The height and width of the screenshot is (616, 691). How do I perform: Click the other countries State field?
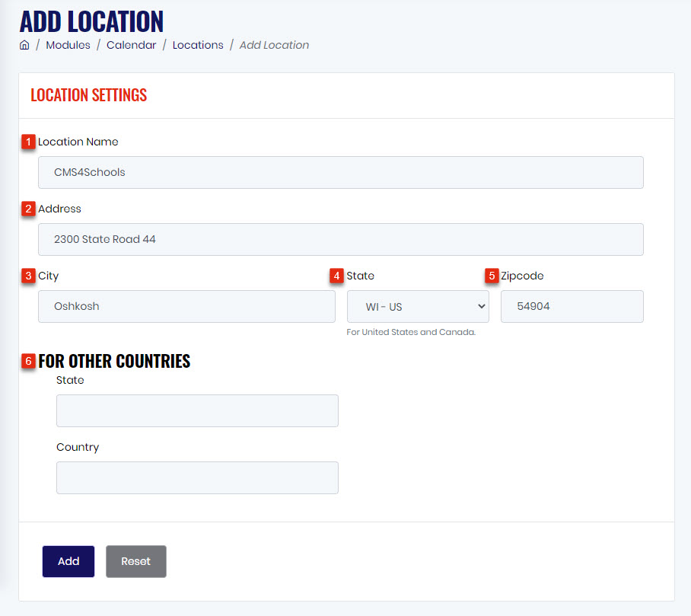click(197, 411)
